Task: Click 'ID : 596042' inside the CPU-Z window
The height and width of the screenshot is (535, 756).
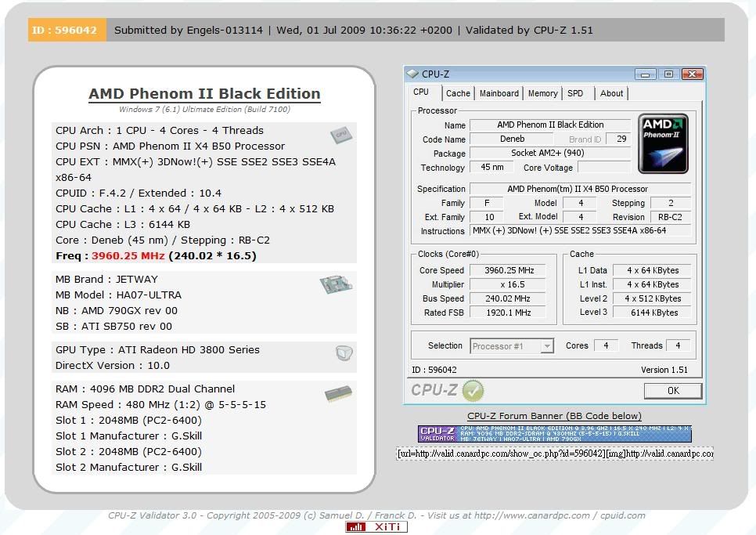Action: point(434,370)
